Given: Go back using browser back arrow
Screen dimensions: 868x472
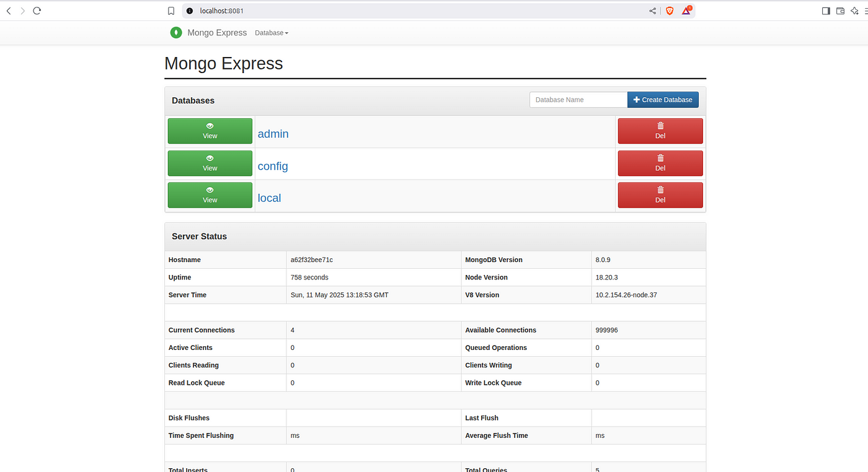Looking at the screenshot, I should tap(8, 11).
